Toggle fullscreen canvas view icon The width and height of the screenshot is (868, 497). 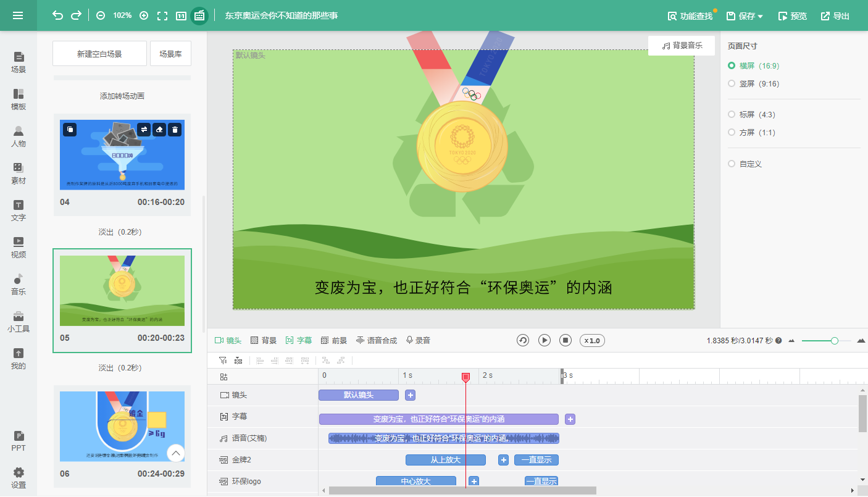162,15
